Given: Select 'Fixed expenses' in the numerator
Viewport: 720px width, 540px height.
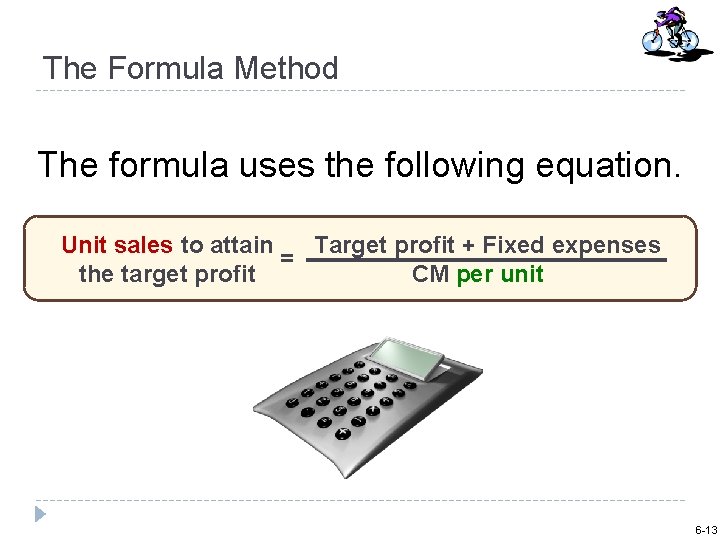Looking at the screenshot, I should (x=571, y=245).
